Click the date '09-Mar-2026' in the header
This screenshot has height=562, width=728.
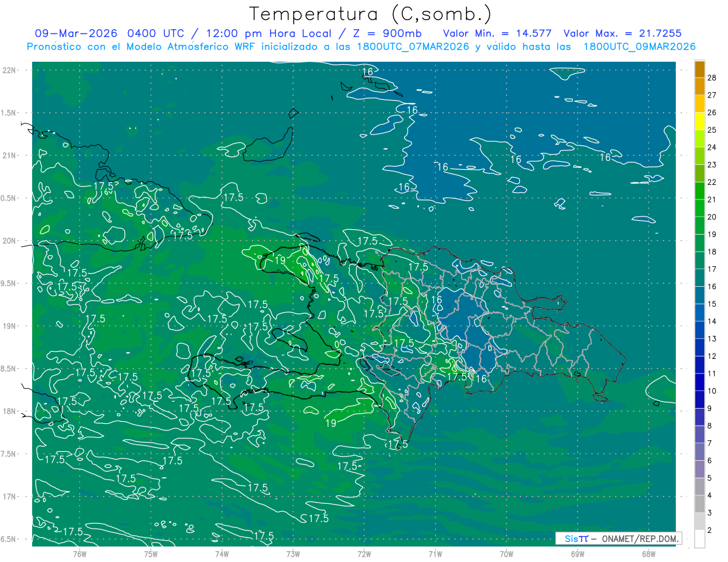click(76, 33)
